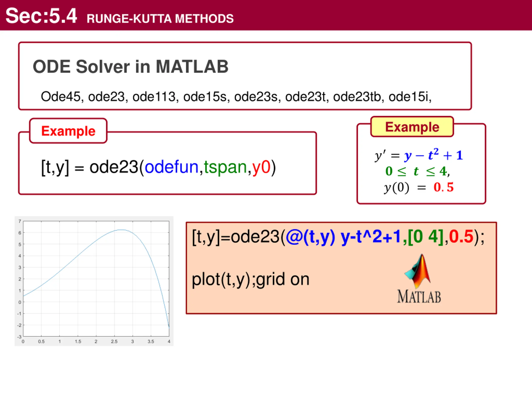Click 'Ode45' in the solver list
Screen dimensions: 532x399
61,97
